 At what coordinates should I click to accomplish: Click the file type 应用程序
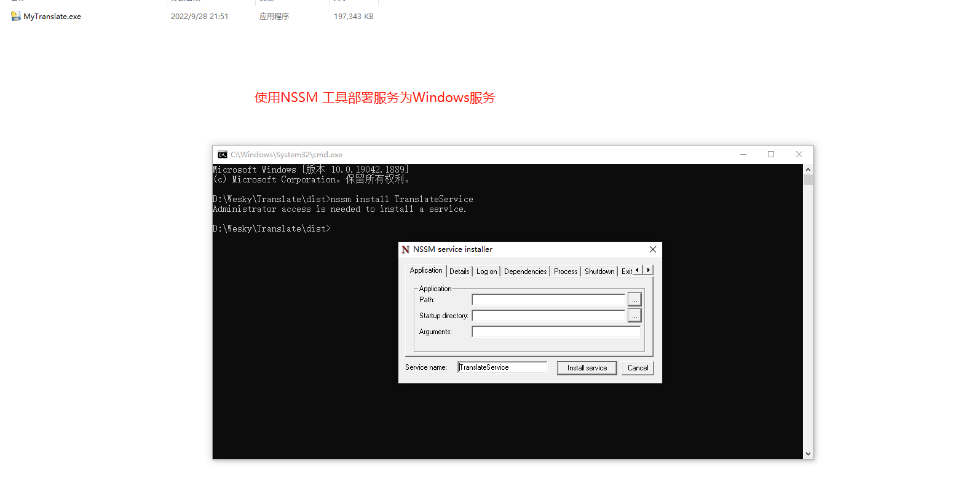pos(274,17)
